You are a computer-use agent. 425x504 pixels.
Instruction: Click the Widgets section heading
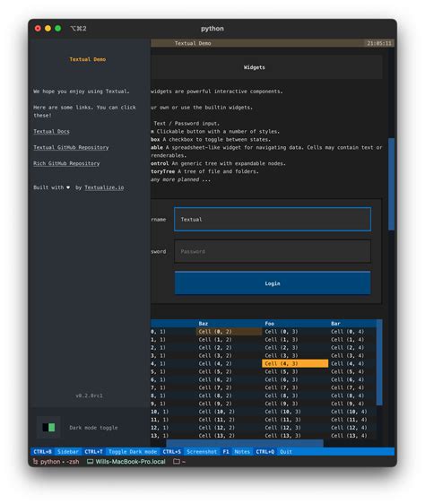pyautogui.click(x=255, y=67)
